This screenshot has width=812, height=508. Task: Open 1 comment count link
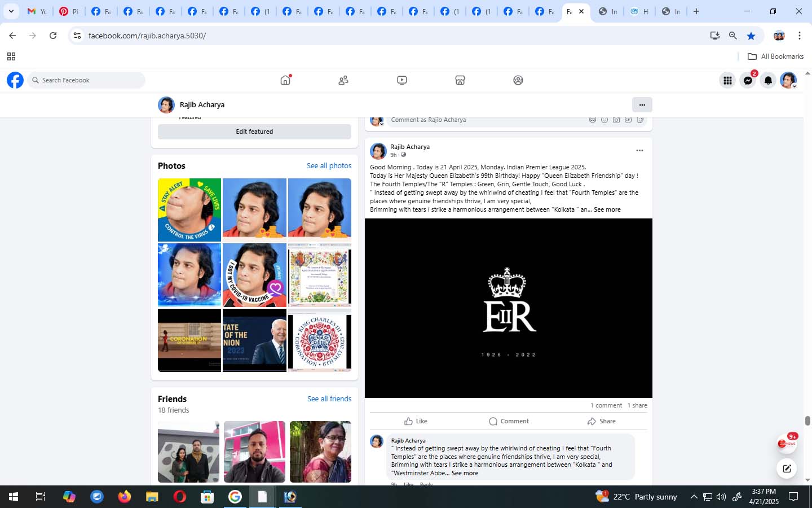point(606,405)
